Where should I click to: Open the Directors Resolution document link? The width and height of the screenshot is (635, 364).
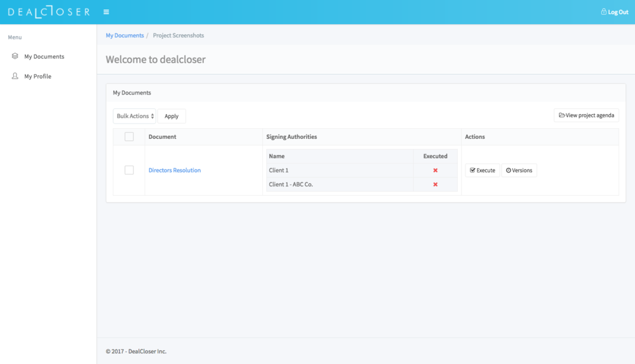[x=175, y=171]
